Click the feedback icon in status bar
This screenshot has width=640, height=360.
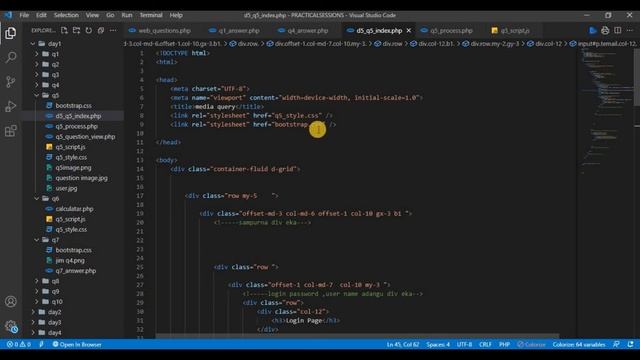coord(616,344)
